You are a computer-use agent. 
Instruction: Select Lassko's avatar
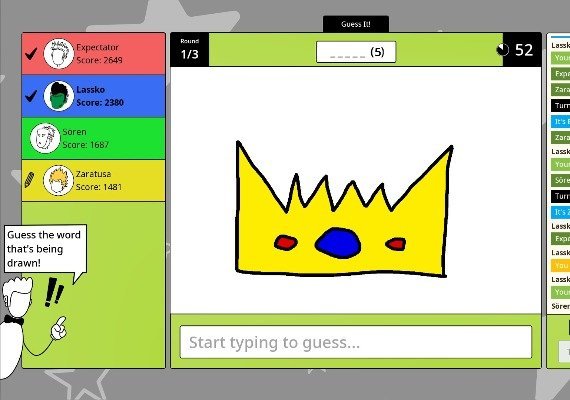(59, 96)
